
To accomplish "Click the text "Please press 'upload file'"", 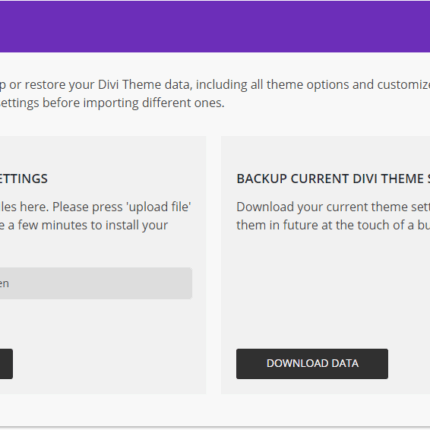I will coord(122,207).
